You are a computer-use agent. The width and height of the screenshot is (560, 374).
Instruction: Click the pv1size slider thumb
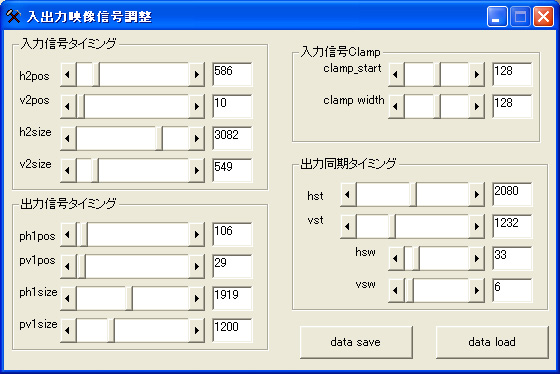tap(111, 330)
